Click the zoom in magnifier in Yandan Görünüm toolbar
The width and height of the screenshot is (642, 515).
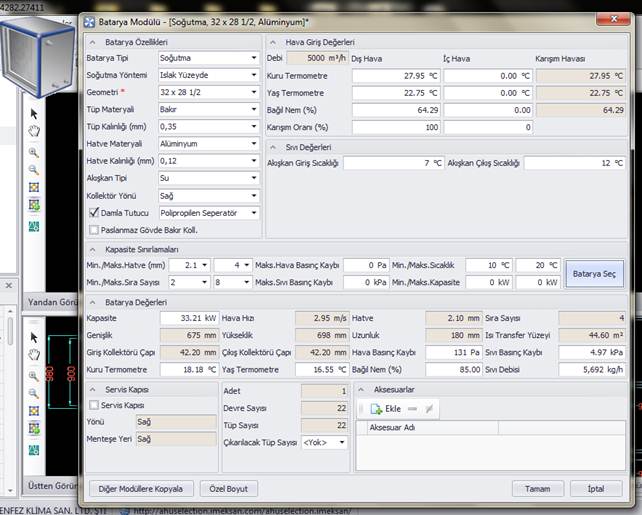pos(33,374)
